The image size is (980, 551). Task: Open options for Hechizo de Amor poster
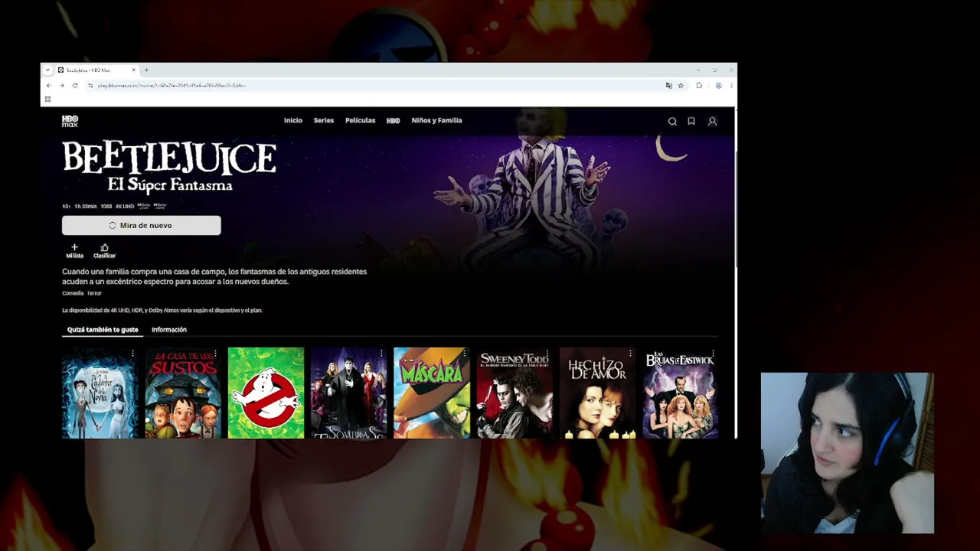[x=630, y=354]
